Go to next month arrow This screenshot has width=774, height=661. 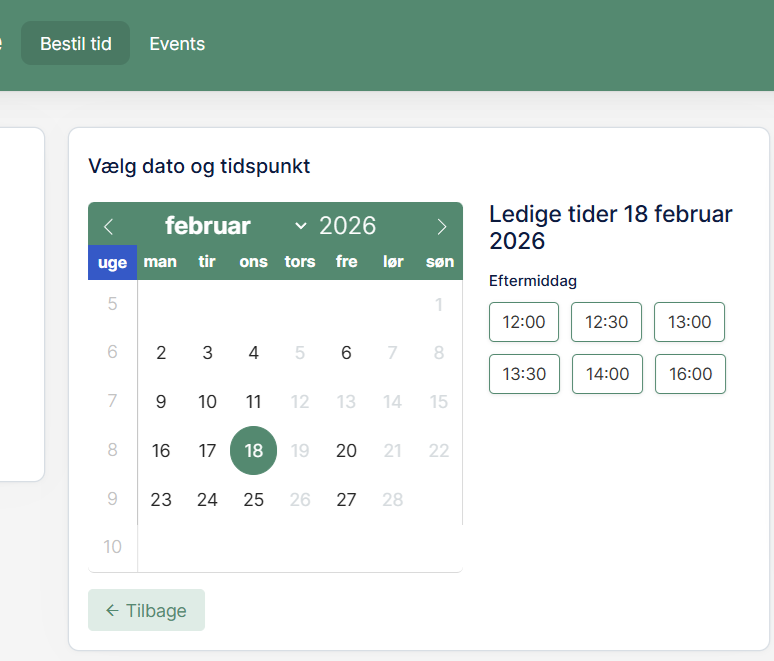(x=442, y=227)
